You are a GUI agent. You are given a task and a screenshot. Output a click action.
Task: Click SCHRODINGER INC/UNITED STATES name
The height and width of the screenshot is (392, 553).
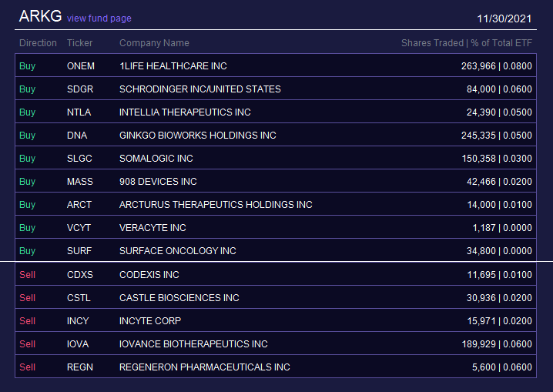pyautogui.click(x=200, y=89)
